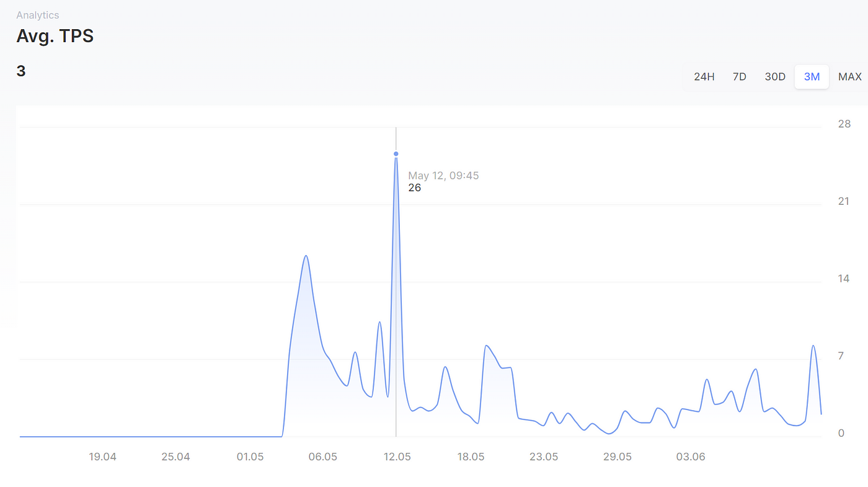
Task: Click the 19.04 date on x-axis
Action: (x=102, y=457)
